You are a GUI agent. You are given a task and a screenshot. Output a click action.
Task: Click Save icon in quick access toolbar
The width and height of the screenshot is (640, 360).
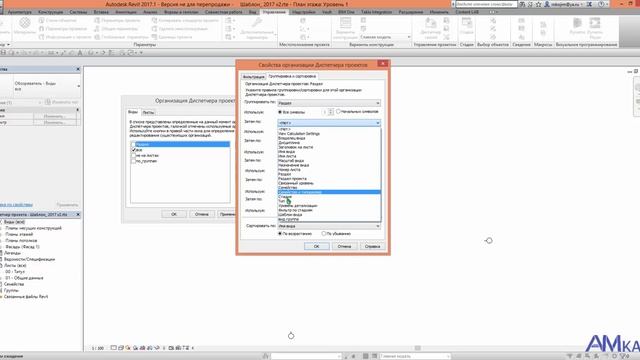(4, 53)
